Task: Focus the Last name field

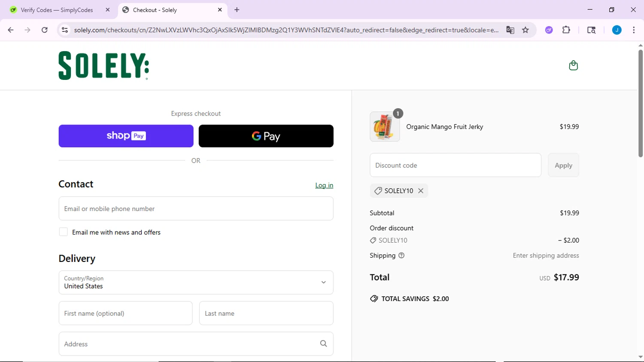Action: (266, 313)
